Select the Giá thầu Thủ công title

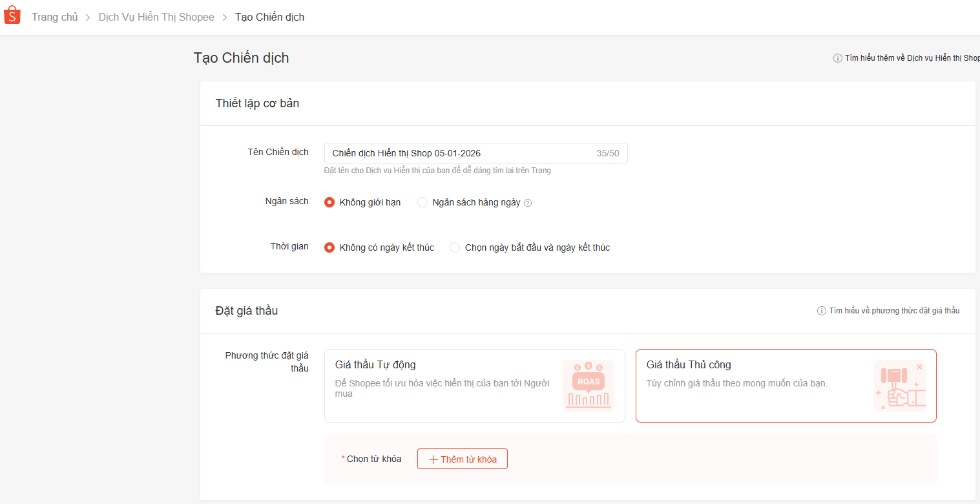(x=689, y=365)
